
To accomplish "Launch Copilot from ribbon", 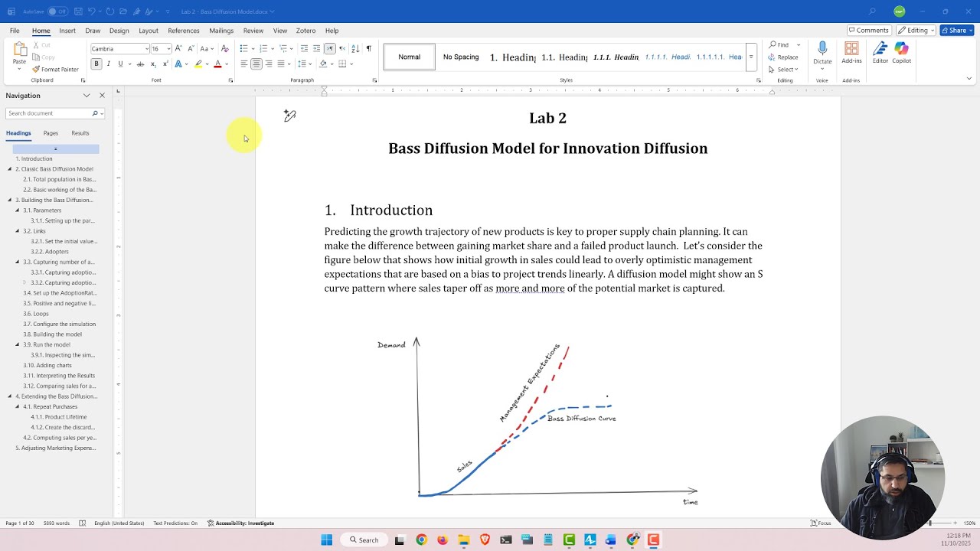I will coord(901,53).
